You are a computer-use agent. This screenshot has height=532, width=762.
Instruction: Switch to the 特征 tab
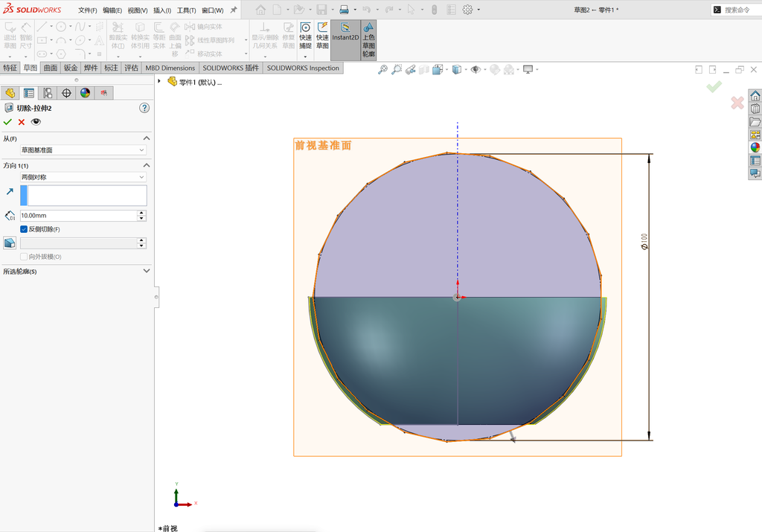[10, 68]
